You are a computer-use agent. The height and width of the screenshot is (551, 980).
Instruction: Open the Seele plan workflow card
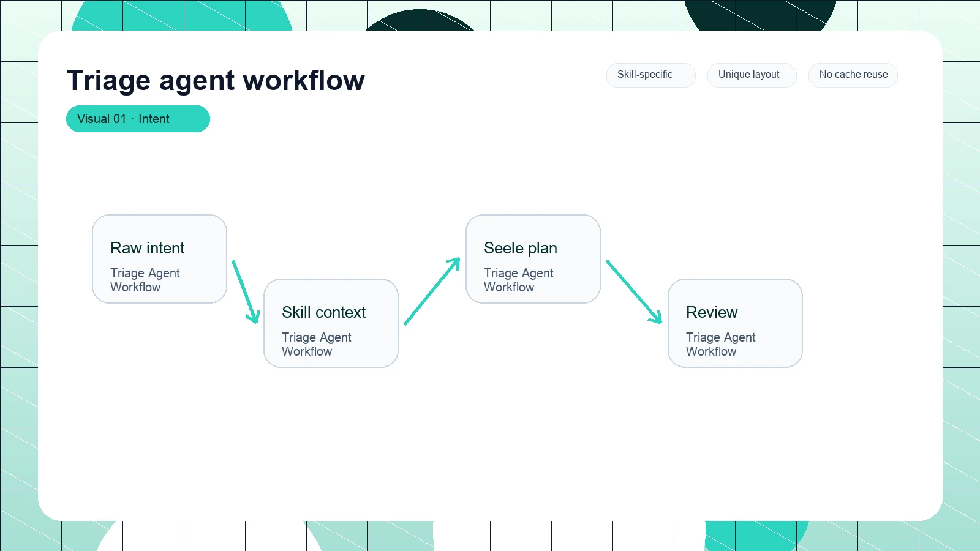click(x=533, y=259)
